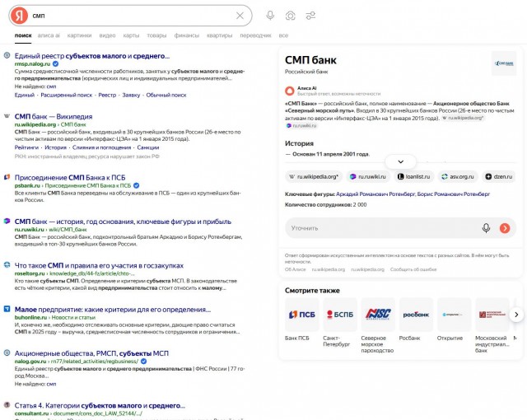Open the dzen.ru source chip
Image resolution: width=527 pixels, height=420 pixels.
[x=499, y=177]
